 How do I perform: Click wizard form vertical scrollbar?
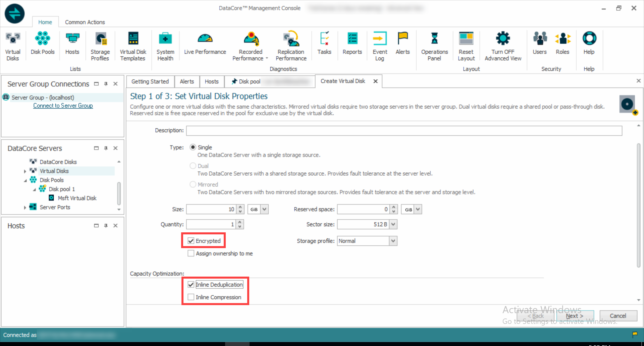coord(639,205)
